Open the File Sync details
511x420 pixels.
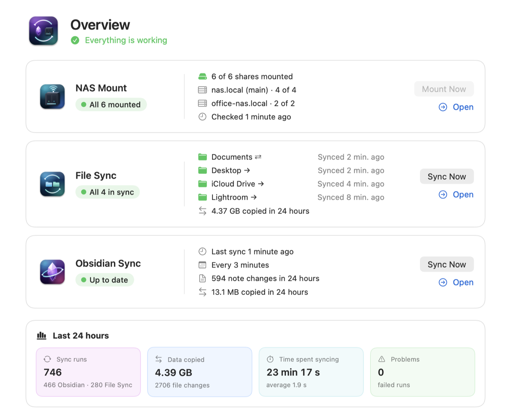[x=456, y=195]
